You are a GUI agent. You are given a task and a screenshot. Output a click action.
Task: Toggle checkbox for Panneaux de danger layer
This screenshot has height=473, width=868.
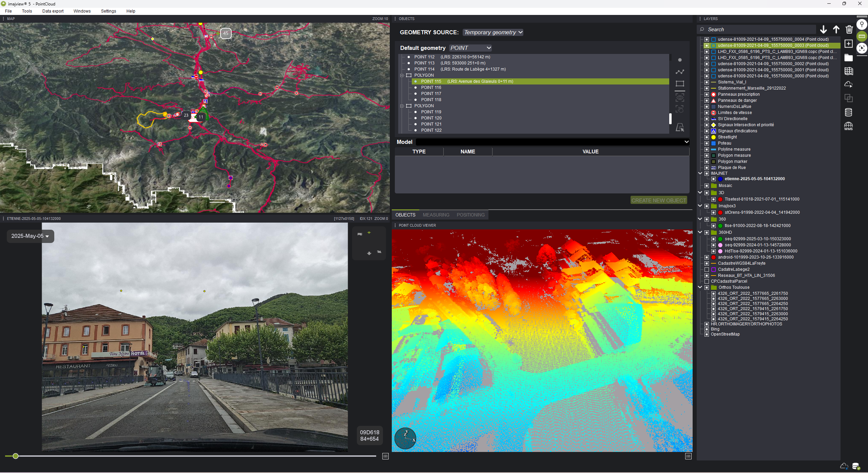pos(707,100)
